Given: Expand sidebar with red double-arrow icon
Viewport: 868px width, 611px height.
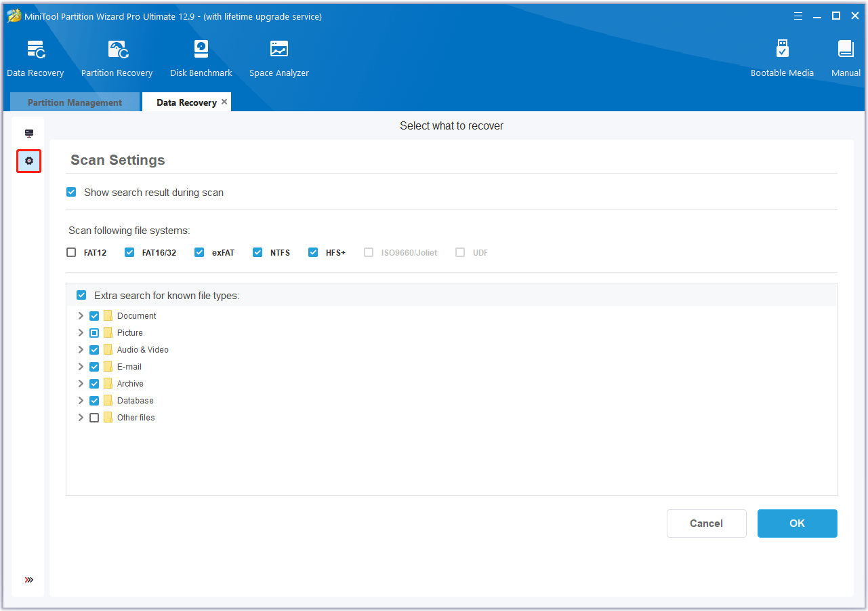Looking at the screenshot, I should 29,580.
